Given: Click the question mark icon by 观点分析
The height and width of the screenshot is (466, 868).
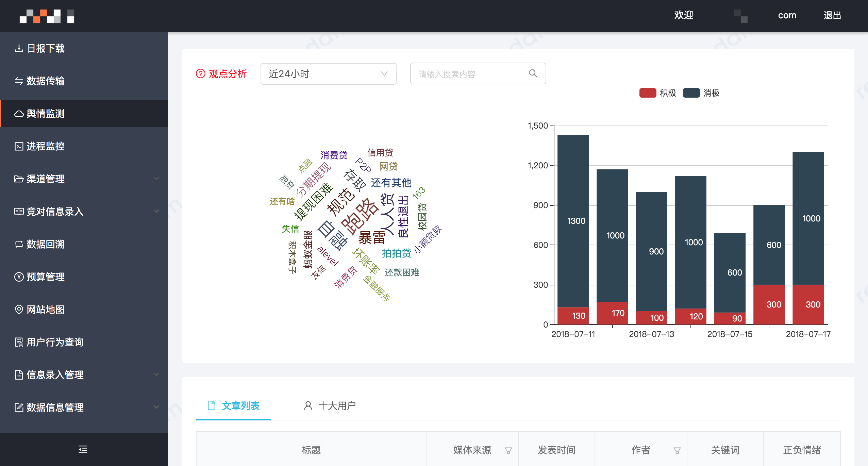Looking at the screenshot, I should coord(201,73).
